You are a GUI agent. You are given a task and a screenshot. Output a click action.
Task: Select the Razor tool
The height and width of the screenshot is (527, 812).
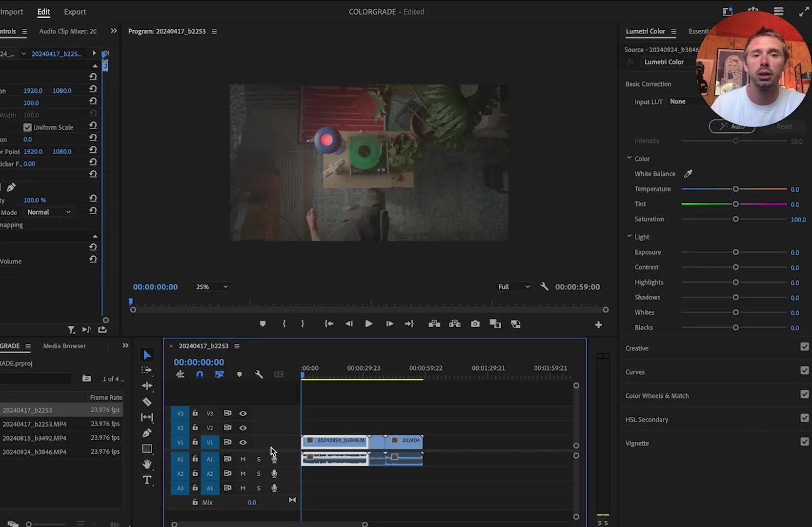[147, 402]
